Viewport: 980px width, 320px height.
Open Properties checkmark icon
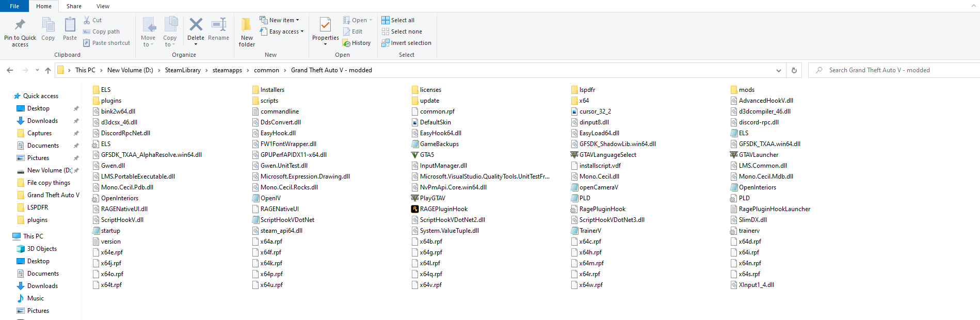tap(325, 24)
